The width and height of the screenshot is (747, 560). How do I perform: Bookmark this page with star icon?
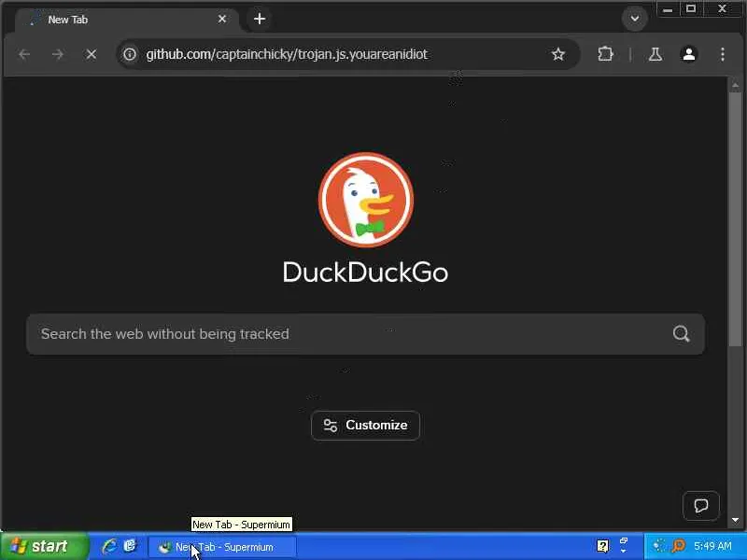click(557, 54)
